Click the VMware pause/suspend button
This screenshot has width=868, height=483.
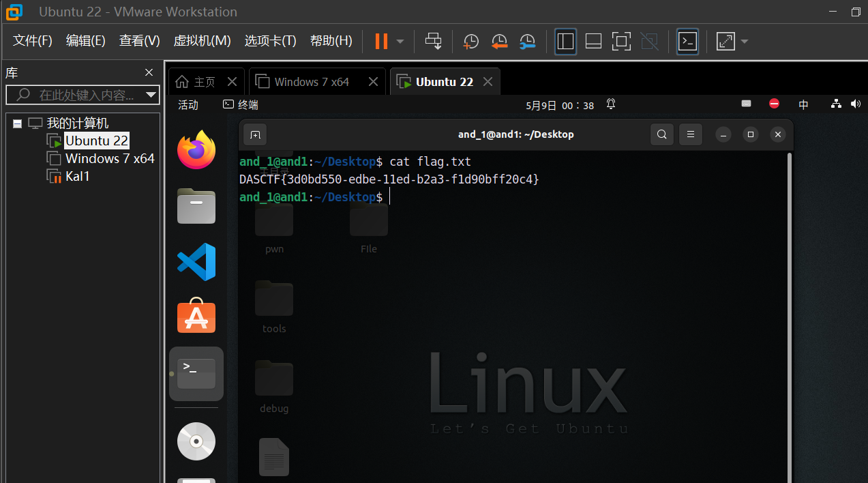coord(381,41)
